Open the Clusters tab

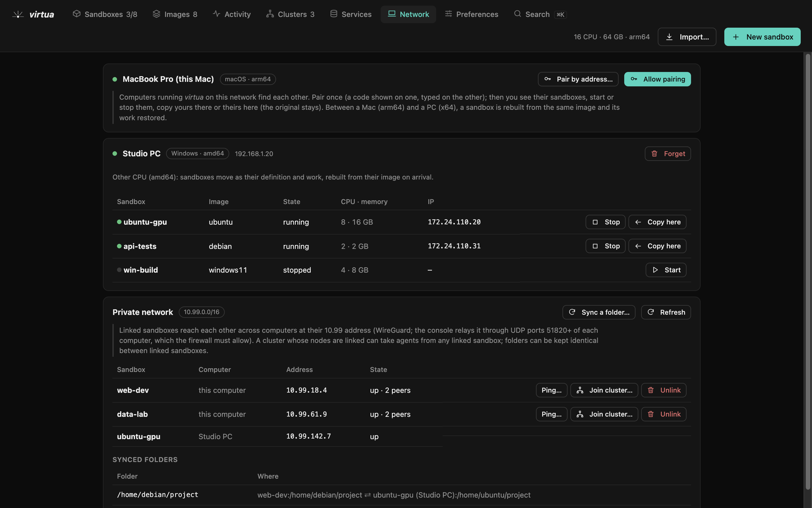pyautogui.click(x=290, y=14)
